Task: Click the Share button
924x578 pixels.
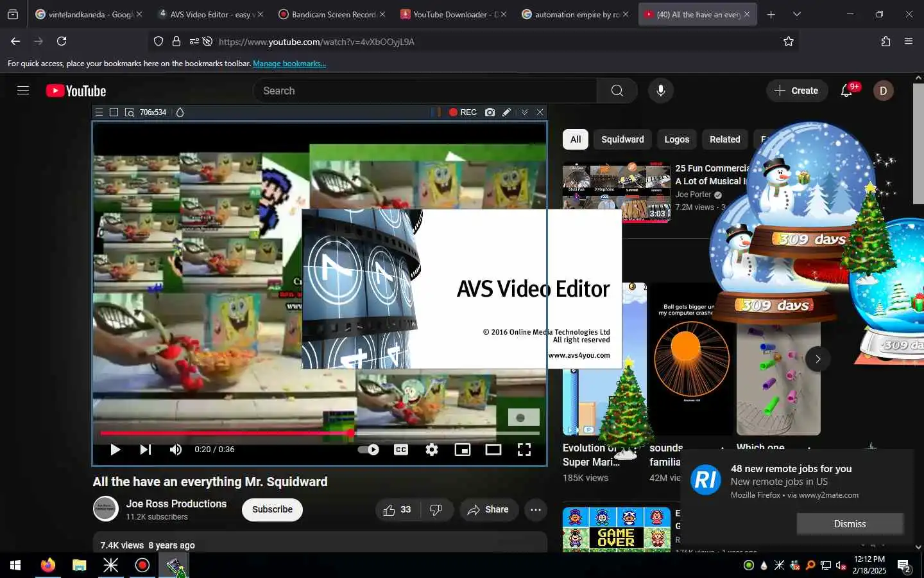Action: click(489, 510)
